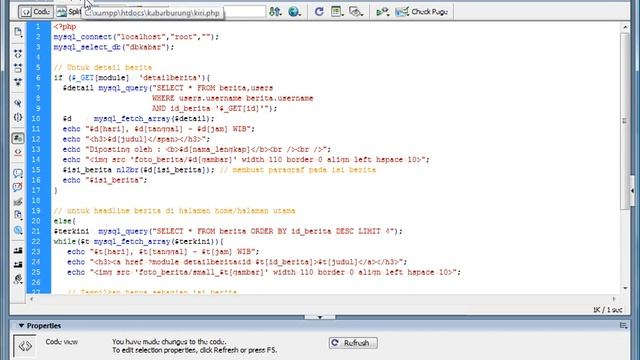
Task: Click the 'Diposting oleh' echo line
Action: (197, 149)
